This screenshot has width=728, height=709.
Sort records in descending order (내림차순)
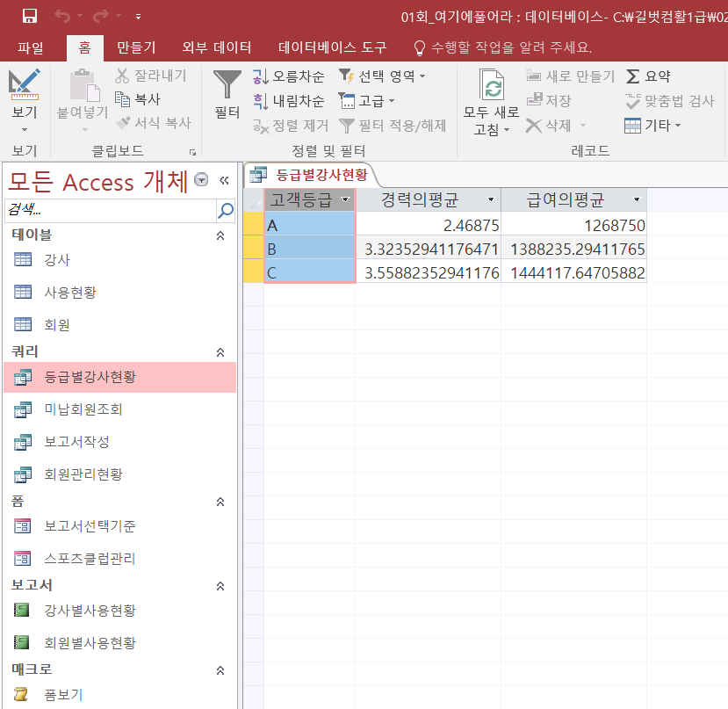(288, 101)
